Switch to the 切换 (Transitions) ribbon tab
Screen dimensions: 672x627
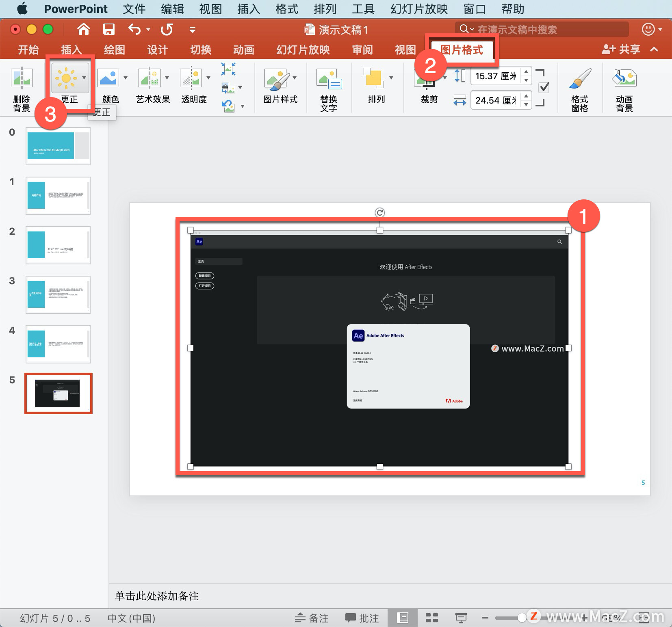tap(201, 50)
